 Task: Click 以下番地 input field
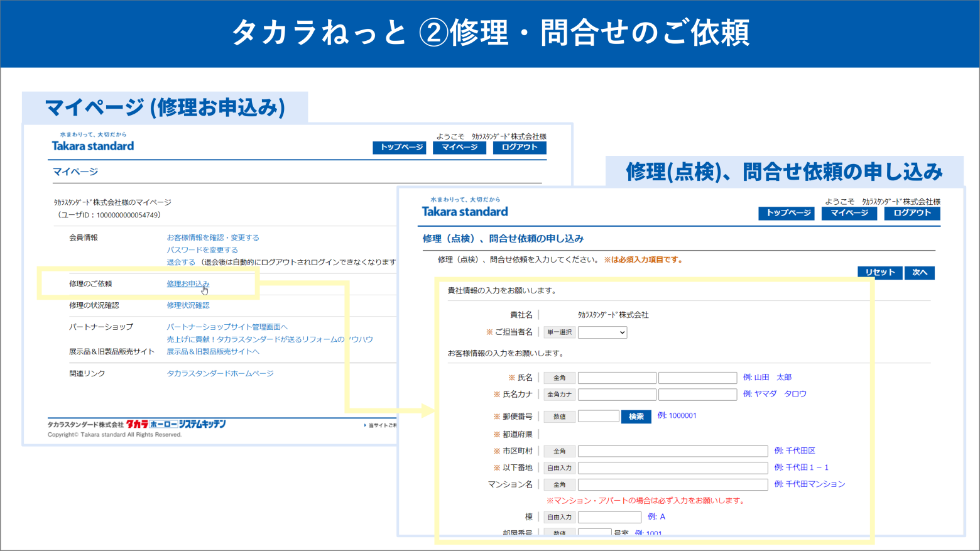pos(673,468)
